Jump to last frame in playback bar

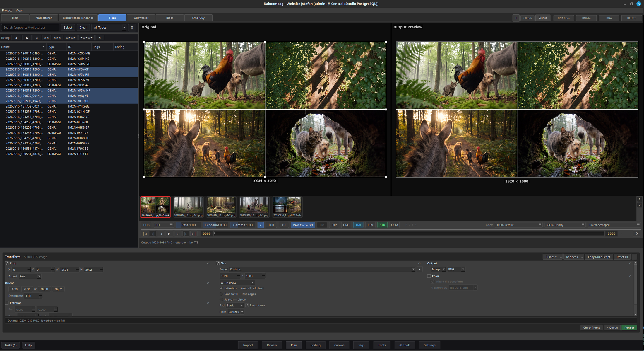pyautogui.click(x=193, y=234)
